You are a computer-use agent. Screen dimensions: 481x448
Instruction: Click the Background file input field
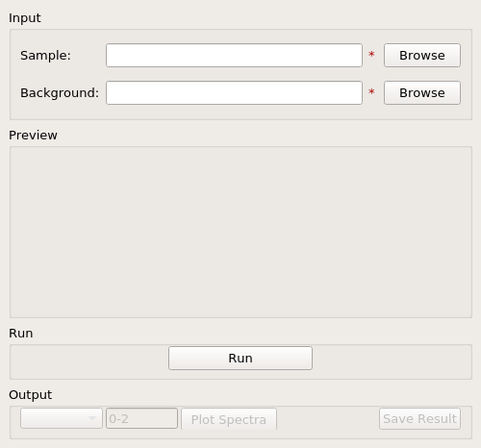coord(234,93)
